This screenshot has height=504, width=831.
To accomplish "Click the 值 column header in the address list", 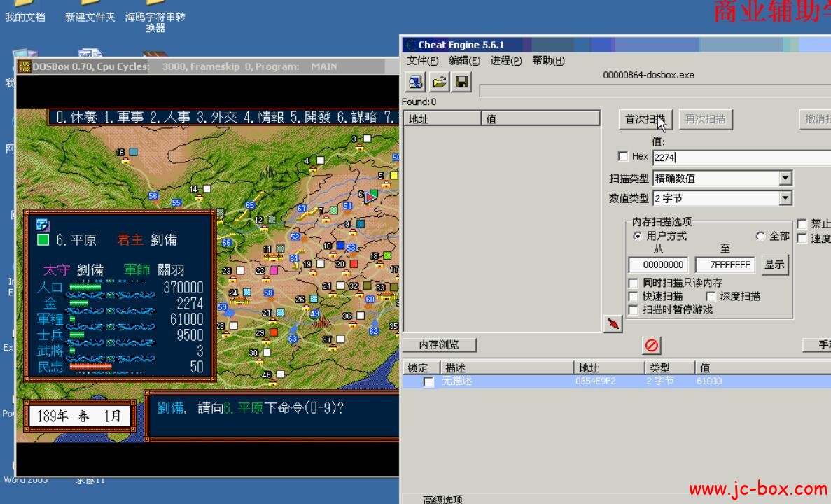I will (x=540, y=119).
